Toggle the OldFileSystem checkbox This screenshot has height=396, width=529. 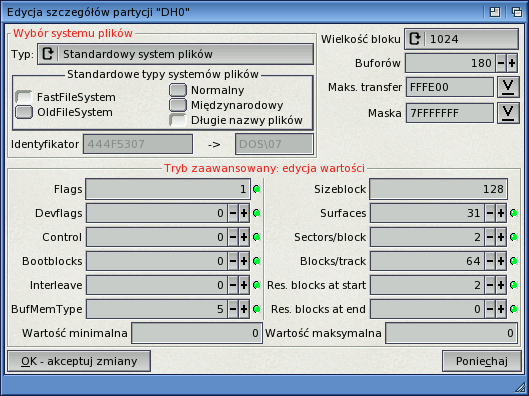pyautogui.click(x=24, y=112)
